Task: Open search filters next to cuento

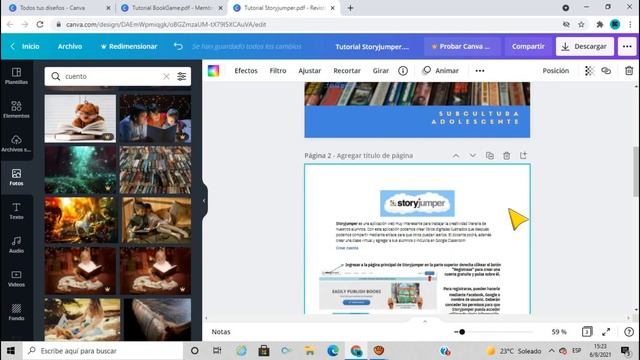Action: (x=181, y=76)
